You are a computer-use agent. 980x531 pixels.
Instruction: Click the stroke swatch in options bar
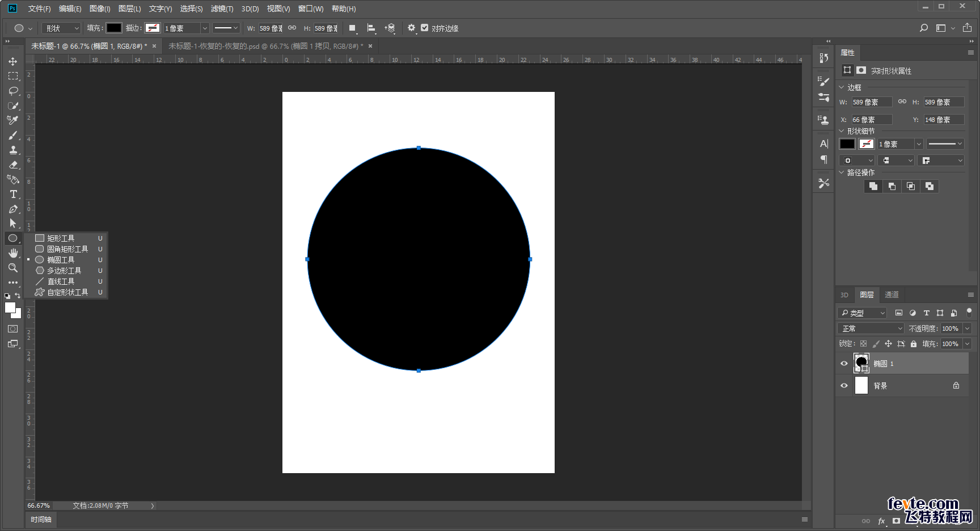(x=152, y=28)
